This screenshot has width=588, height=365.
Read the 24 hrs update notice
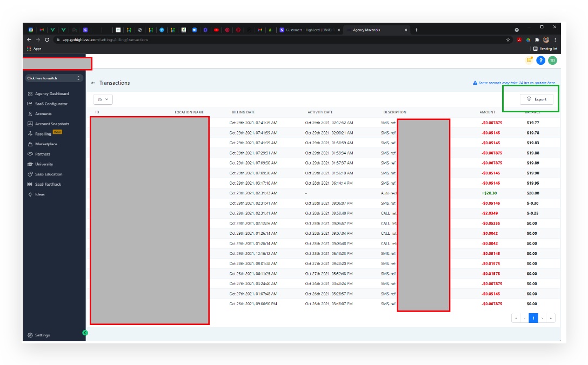coord(514,83)
